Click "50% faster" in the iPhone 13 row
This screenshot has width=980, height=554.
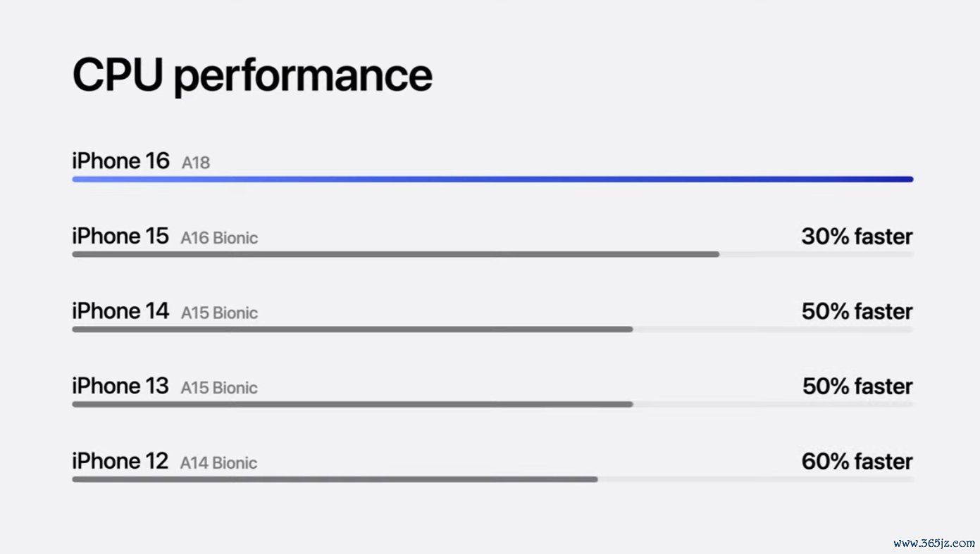tap(857, 386)
